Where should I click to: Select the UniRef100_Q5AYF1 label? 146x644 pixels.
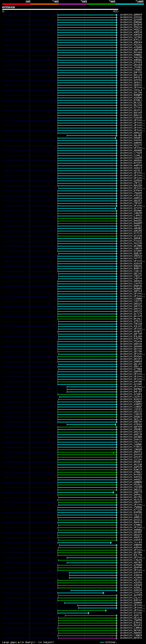pyautogui.click(x=131, y=452)
